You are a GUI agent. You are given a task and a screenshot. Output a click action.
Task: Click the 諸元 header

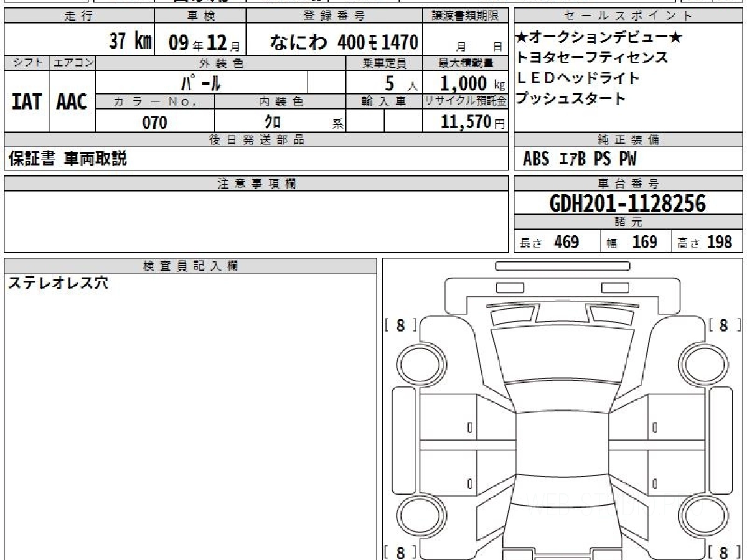click(x=628, y=222)
